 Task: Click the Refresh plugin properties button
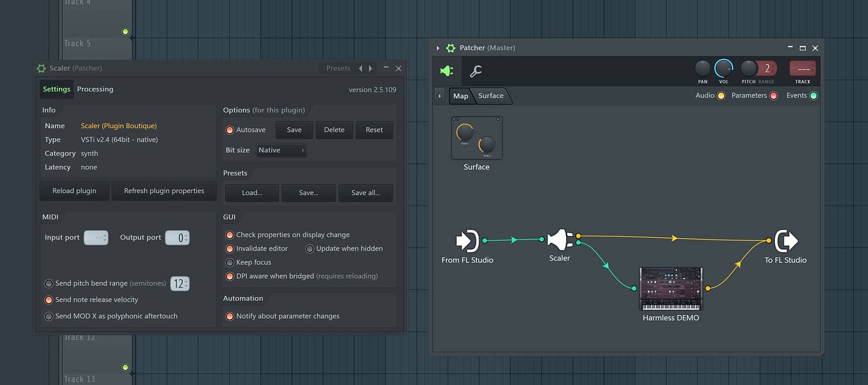click(164, 191)
